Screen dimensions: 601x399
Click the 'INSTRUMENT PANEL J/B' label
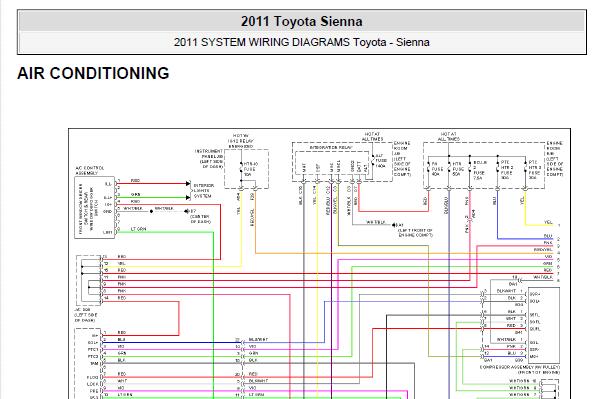pos(209,159)
